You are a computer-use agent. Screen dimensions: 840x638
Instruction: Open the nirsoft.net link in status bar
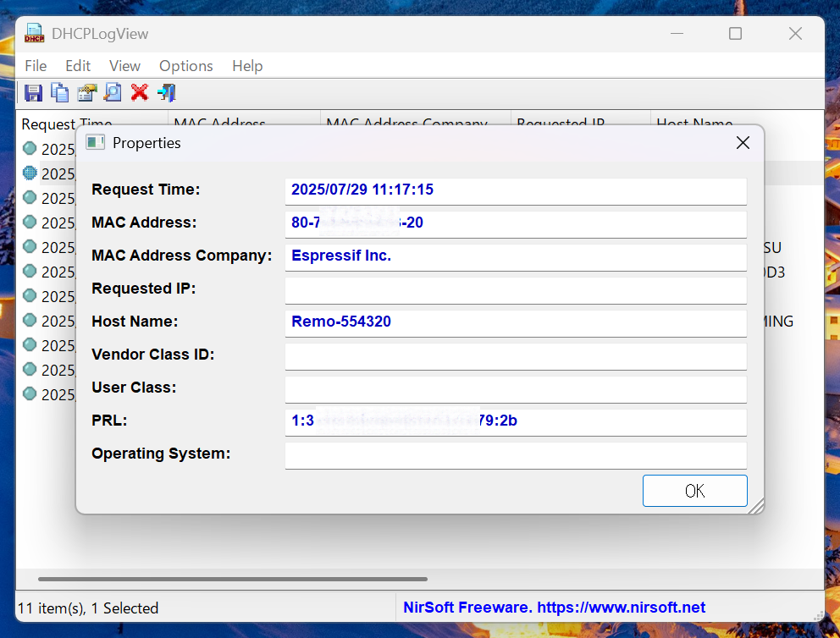pyautogui.click(x=621, y=608)
